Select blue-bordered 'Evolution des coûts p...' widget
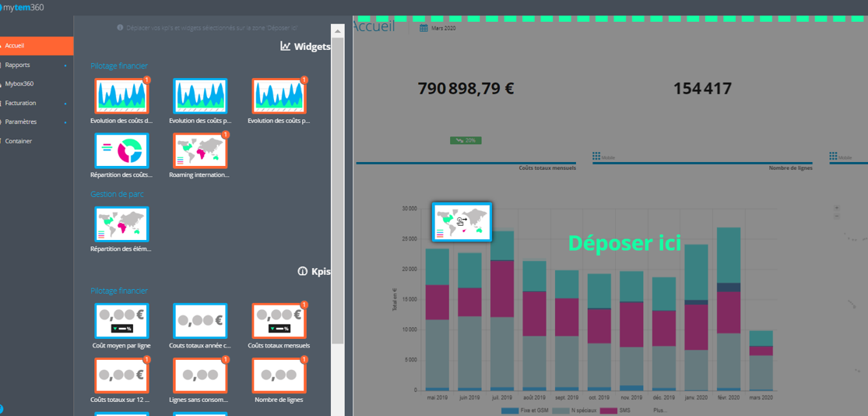This screenshot has height=416, width=868. [x=200, y=96]
